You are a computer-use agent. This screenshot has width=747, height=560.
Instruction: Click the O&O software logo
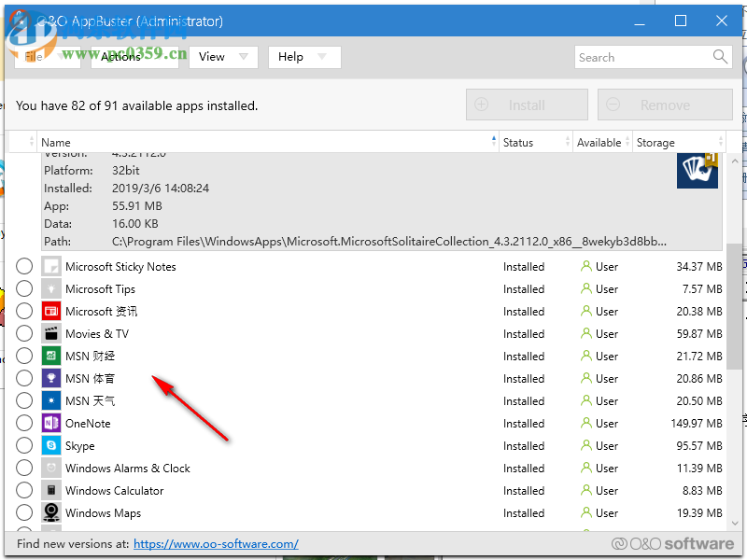[x=672, y=544]
